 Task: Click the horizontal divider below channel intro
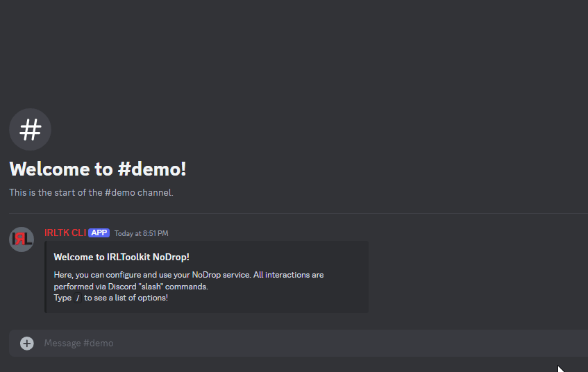click(x=299, y=213)
